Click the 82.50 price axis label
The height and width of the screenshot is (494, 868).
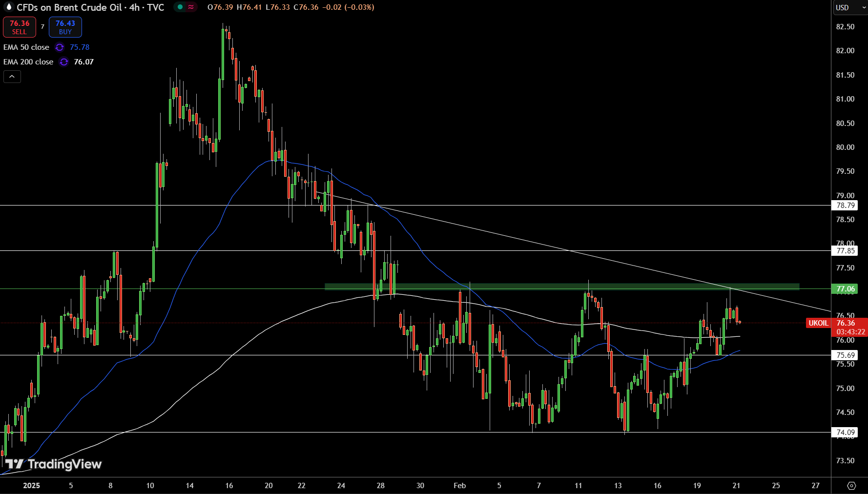pos(846,27)
